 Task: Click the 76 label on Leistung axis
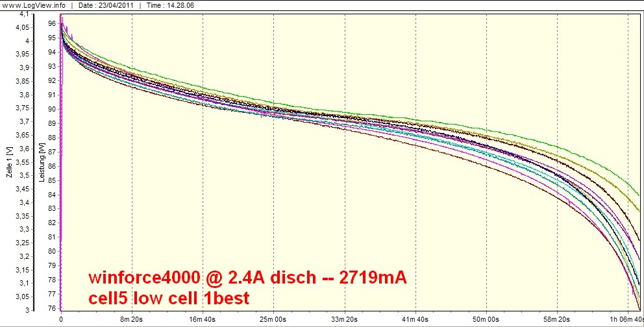click(52, 308)
